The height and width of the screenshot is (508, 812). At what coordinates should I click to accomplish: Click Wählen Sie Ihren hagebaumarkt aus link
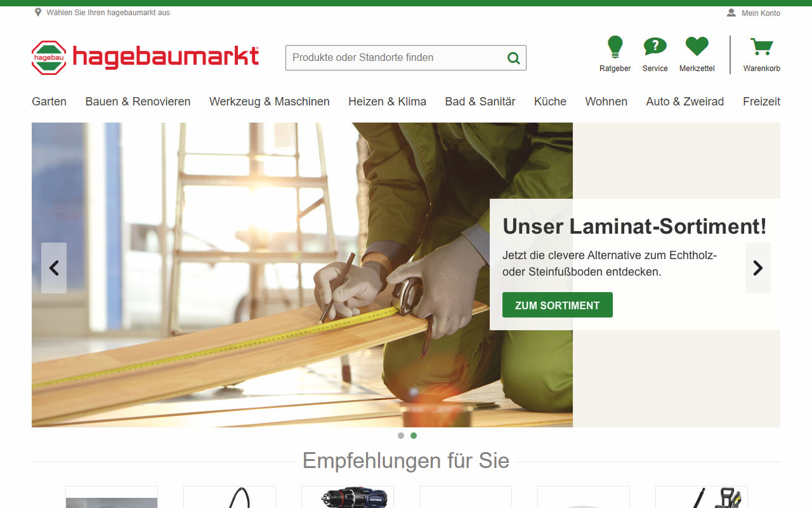[x=108, y=13]
